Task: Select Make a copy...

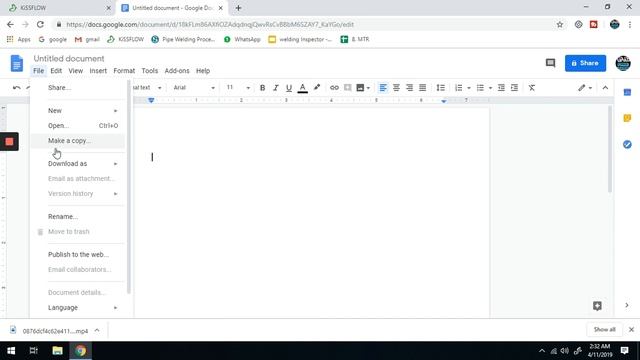Action: click(x=78, y=141)
